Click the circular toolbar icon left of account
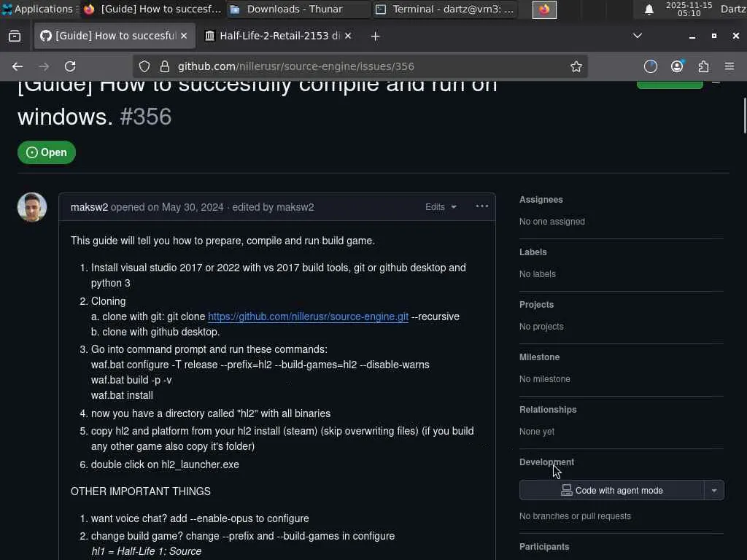The height and width of the screenshot is (560, 747). (650, 66)
